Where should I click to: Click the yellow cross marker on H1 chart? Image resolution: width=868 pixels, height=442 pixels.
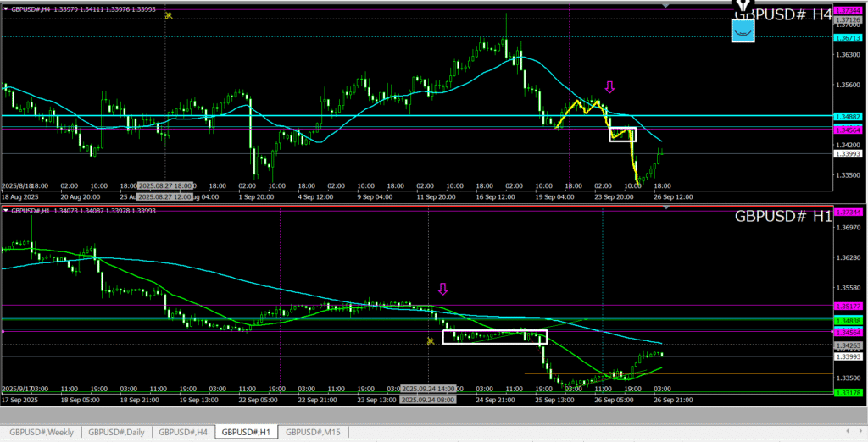tap(431, 340)
